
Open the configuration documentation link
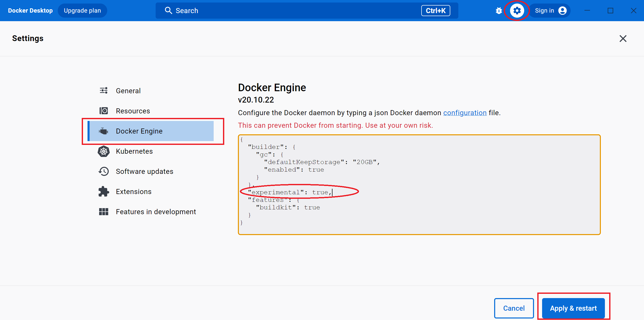(x=465, y=113)
